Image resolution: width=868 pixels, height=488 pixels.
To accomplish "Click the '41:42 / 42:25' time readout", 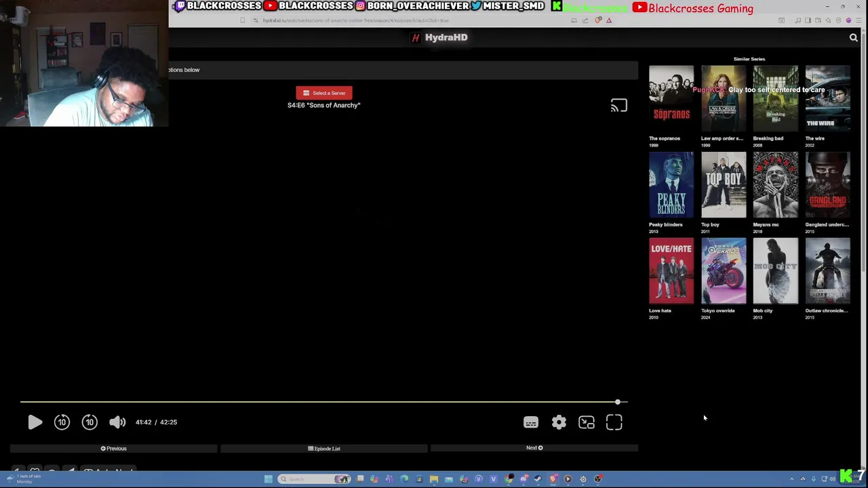I will click(x=156, y=422).
